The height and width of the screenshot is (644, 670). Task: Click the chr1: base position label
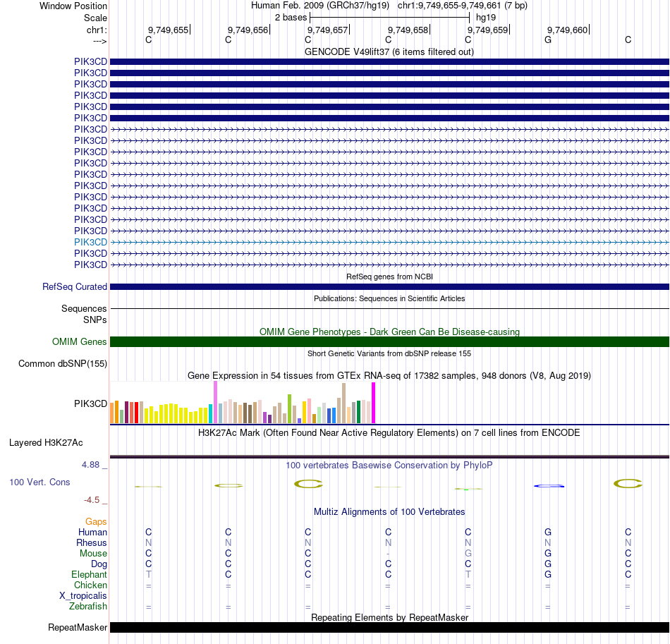97,30
